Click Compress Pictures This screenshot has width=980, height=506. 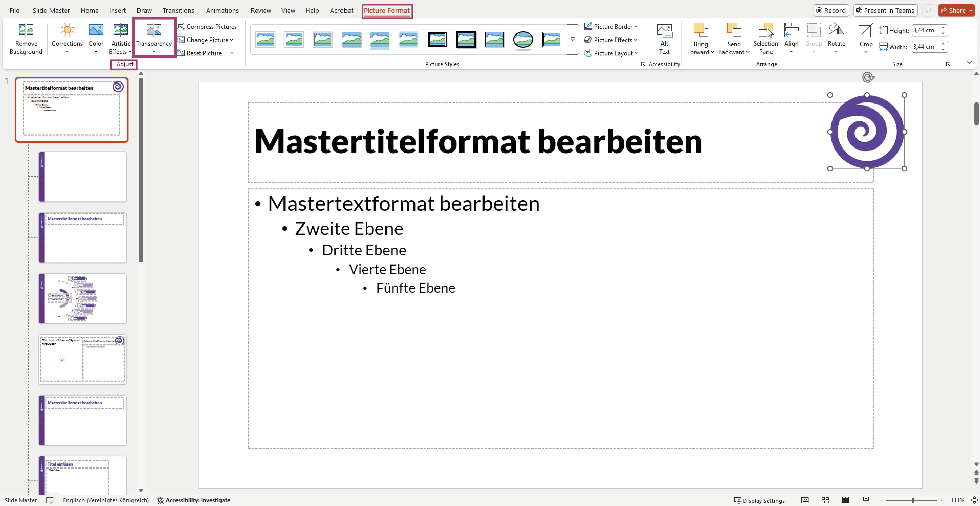(207, 27)
